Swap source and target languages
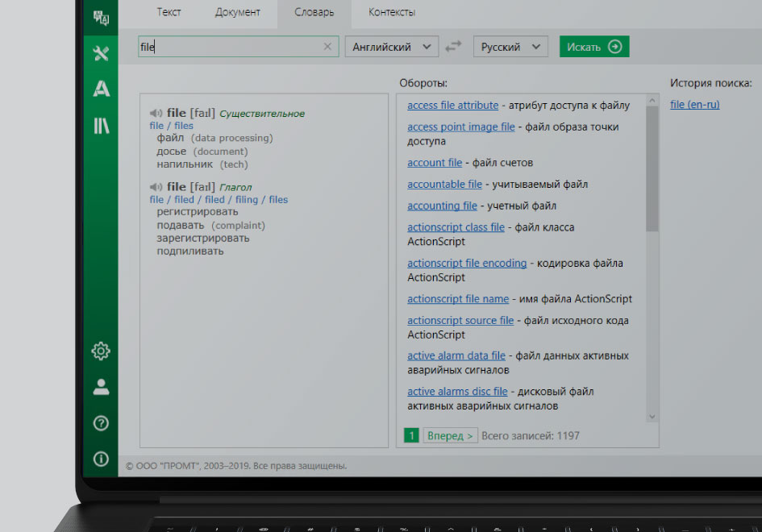This screenshot has width=762, height=532. pyautogui.click(x=456, y=47)
